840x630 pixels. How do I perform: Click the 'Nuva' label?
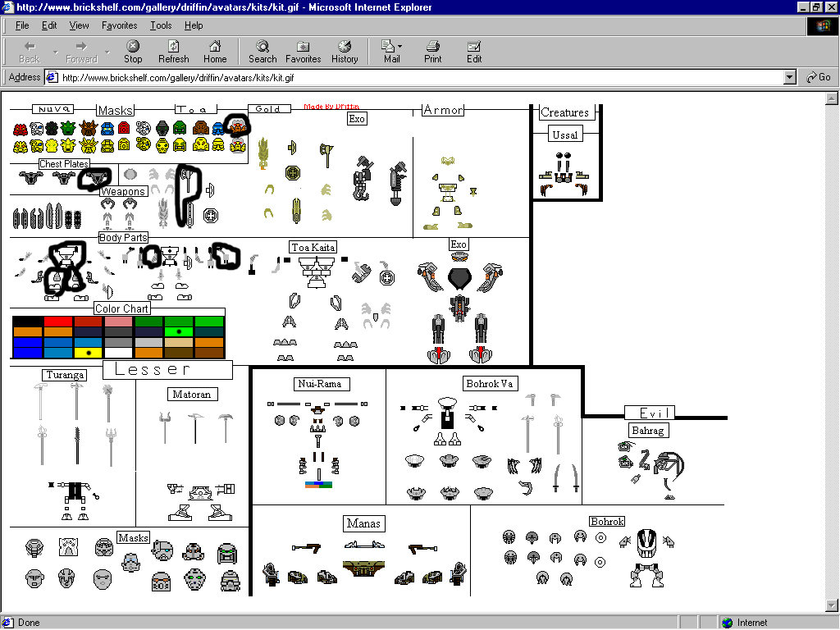pos(53,109)
